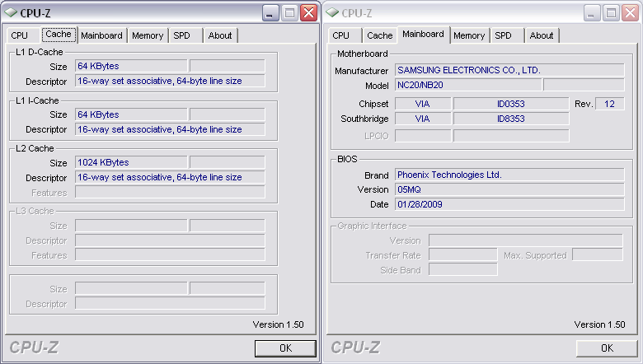Click Chipset vendor VIA field
643x364 pixels.
pyautogui.click(x=423, y=104)
